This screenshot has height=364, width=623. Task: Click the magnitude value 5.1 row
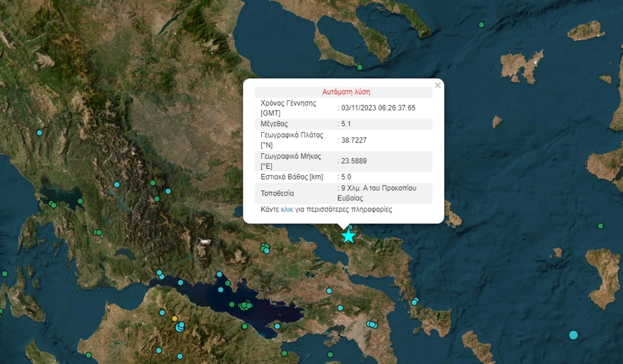click(x=346, y=124)
